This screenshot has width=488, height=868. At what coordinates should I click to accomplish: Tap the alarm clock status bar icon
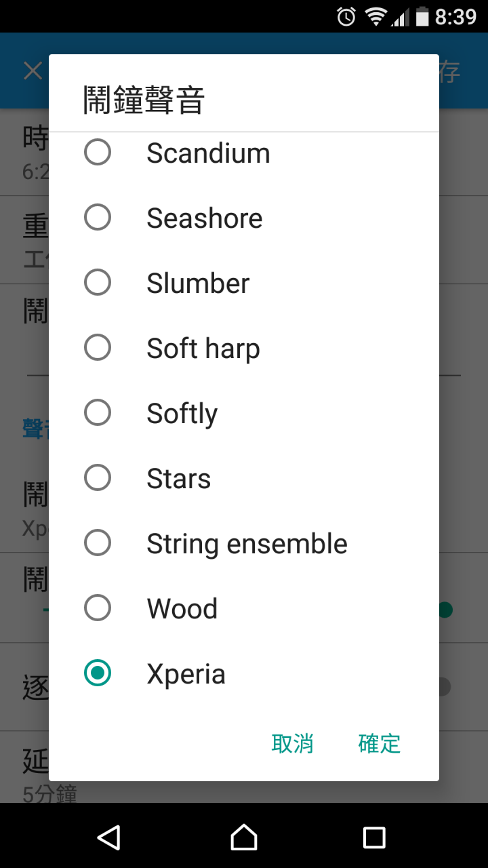point(346,17)
